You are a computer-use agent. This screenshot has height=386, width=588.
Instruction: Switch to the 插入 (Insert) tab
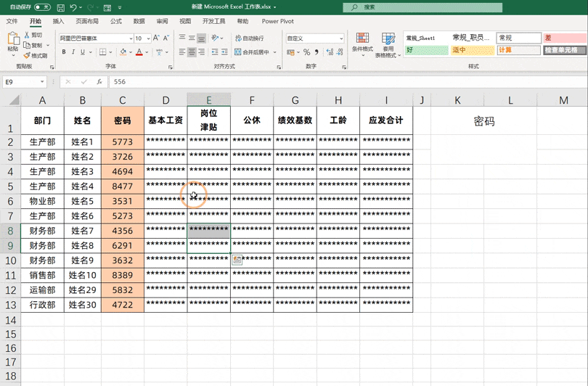click(58, 21)
